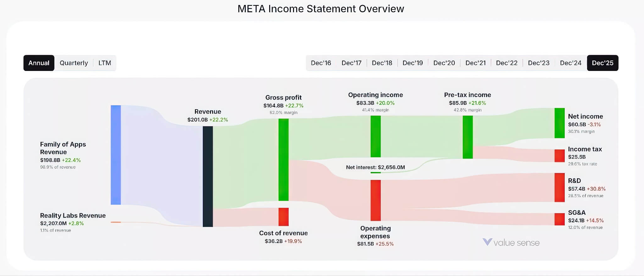Select the green Operating income bar
This screenshot has width=644, height=276.
pos(375,136)
